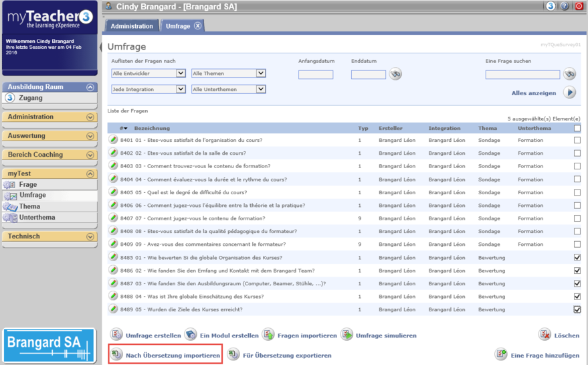Open Zugang in Ausbildung Raum
This screenshot has width=588, height=365.
(x=31, y=98)
